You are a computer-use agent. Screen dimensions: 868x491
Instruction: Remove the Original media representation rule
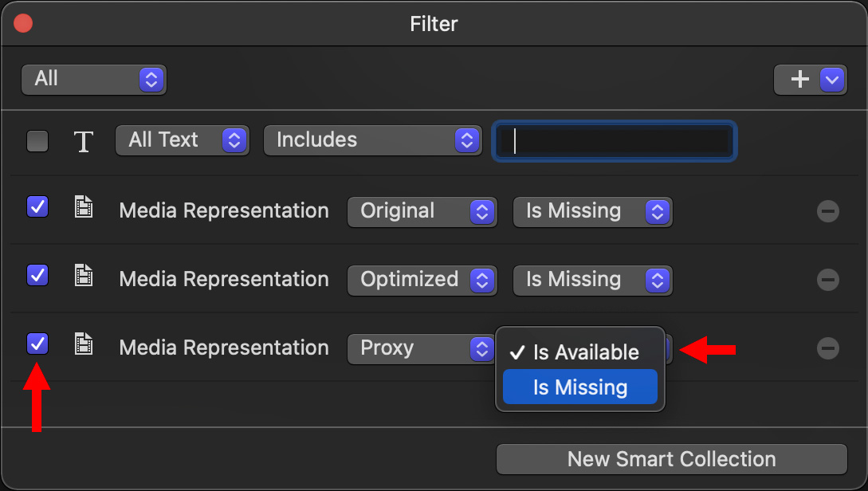pyautogui.click(x=827, y=211)
